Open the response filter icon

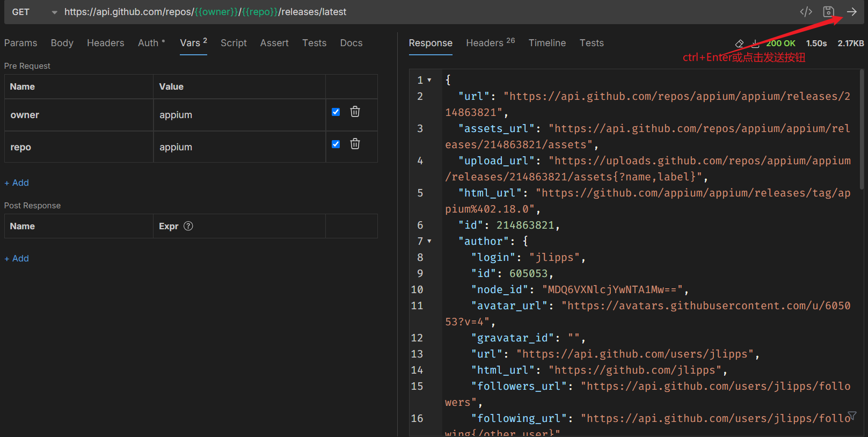pyautogui.click(x=851, y=416)
